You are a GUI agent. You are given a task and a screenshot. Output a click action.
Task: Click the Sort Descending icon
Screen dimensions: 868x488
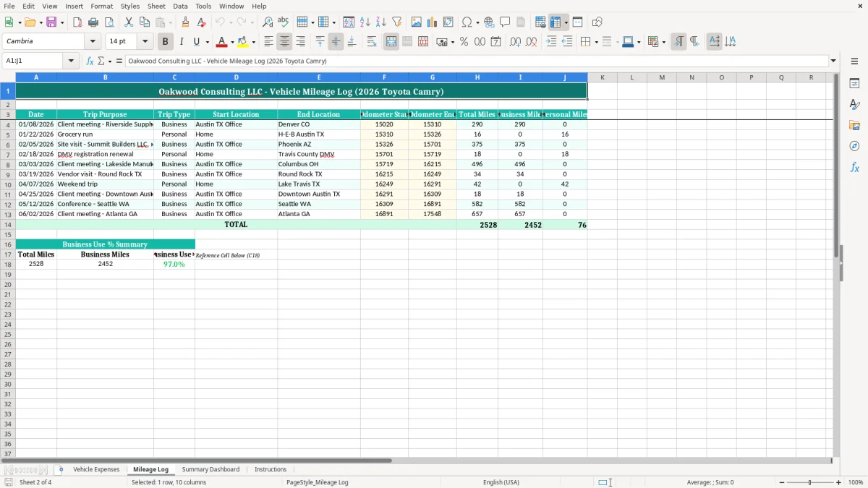pyautogui.click(x=381, y=22)
